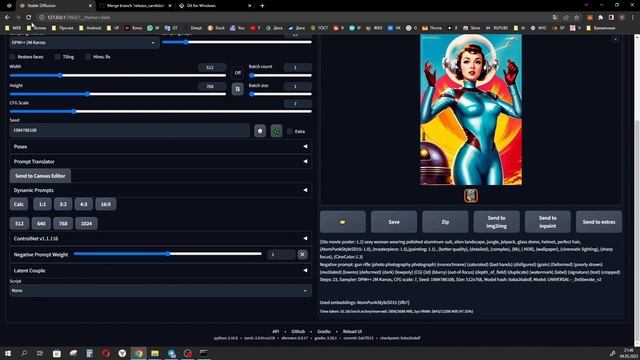
Task: Set resolution preset 1024
Action: pos(86,224)
